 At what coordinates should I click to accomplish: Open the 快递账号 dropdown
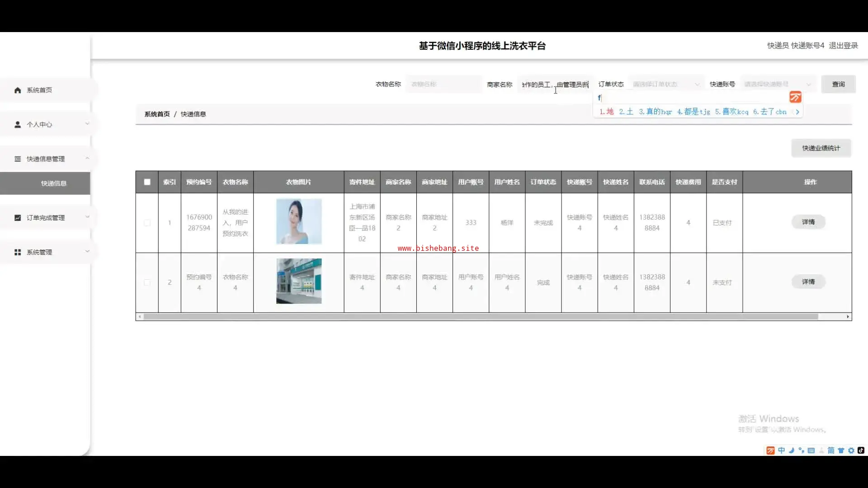(778, 84)
